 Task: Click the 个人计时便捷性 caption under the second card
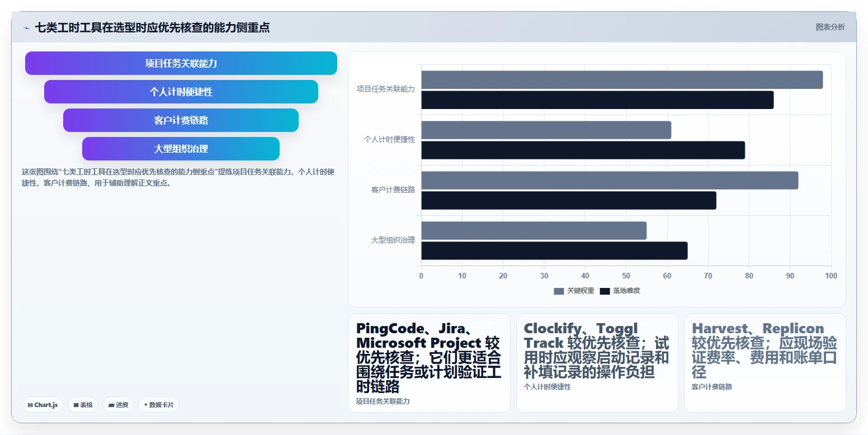(548, 387)
